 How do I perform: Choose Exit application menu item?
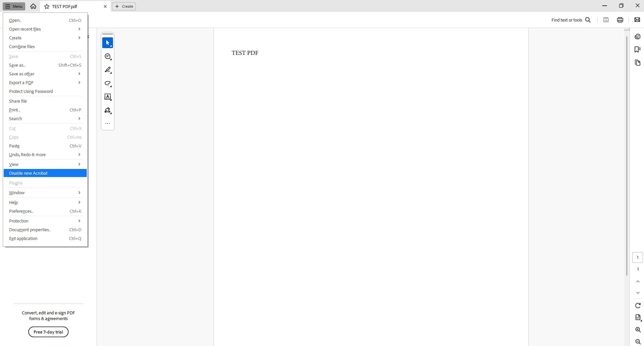(45, 238)
